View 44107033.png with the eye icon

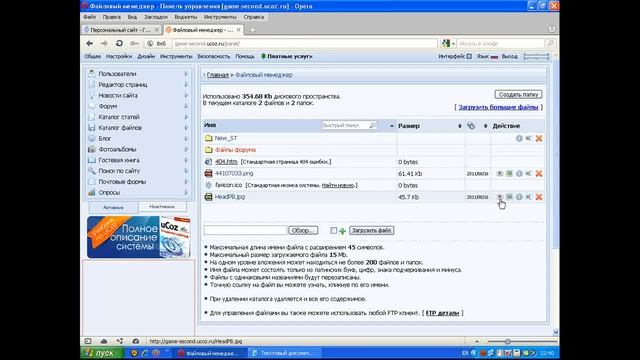tap(499, 173)
